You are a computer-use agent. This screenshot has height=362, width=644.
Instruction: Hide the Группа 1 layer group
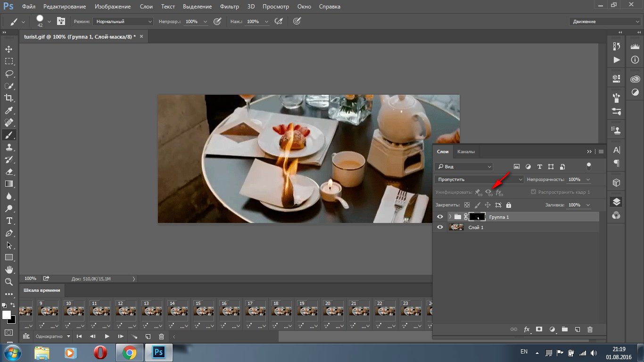point(440,217)
